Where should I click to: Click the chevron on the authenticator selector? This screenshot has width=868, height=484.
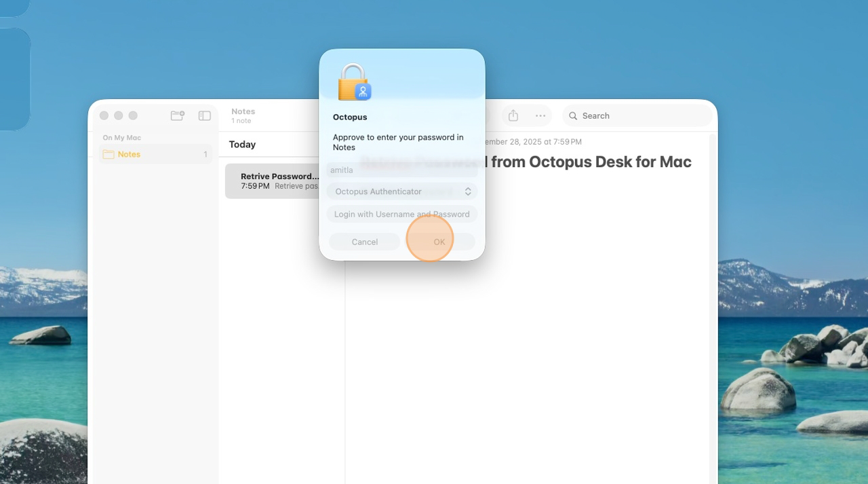(467, 191)
